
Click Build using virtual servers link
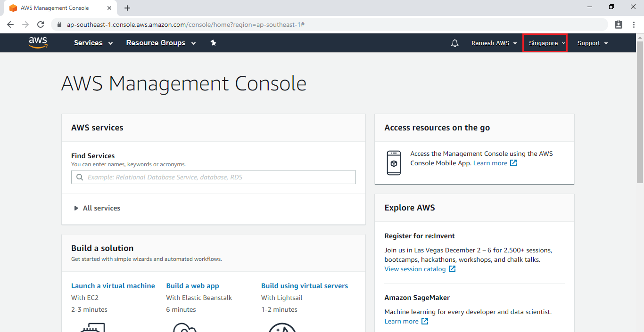pos(305,286)
